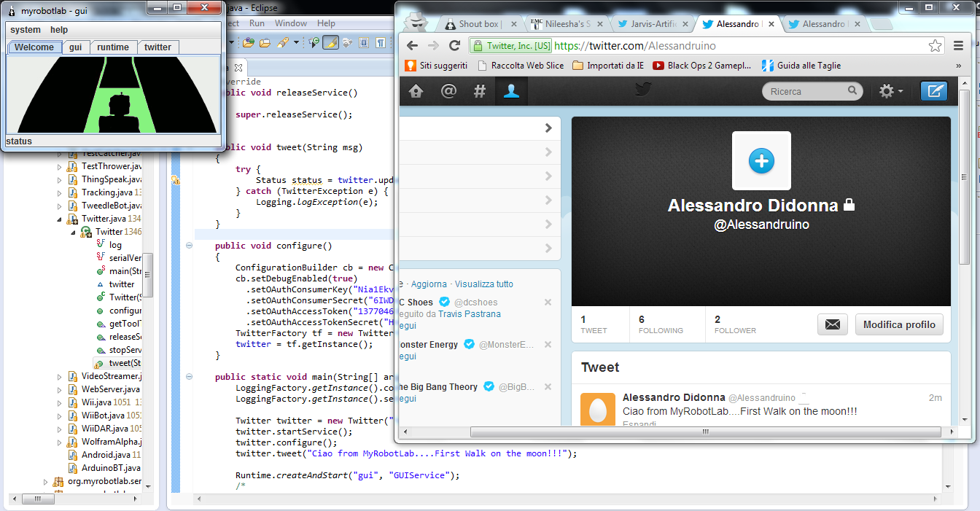Switch to the gui tab in myrobotlab
980x511 pixels.
point(76,47)
